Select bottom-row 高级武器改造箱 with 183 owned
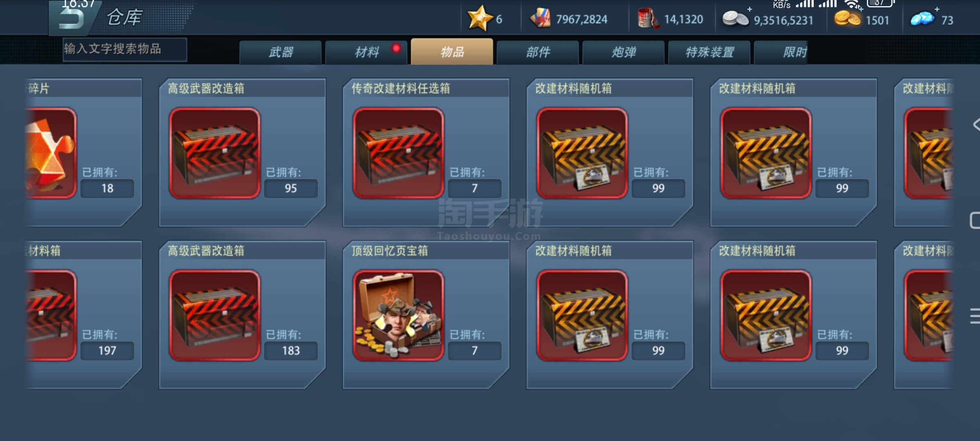 click(242, 314)
